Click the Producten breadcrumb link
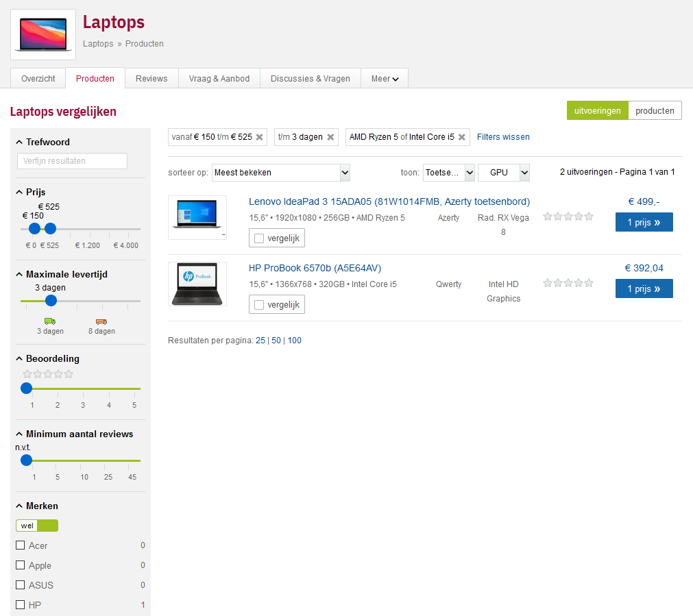The width and height of the screenshot is (693, 616). coord(145,44)
